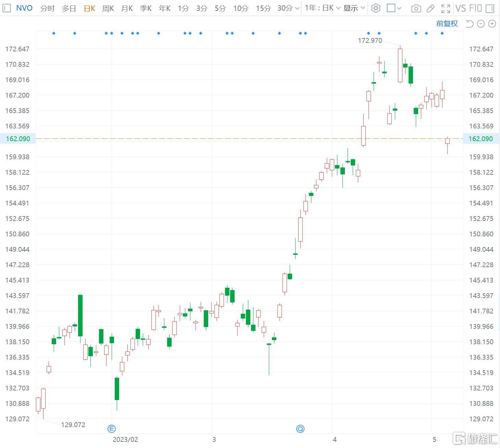Enter fullscreen chart mode
Viewport: 500px width, 448px height.
coord(446,8)
